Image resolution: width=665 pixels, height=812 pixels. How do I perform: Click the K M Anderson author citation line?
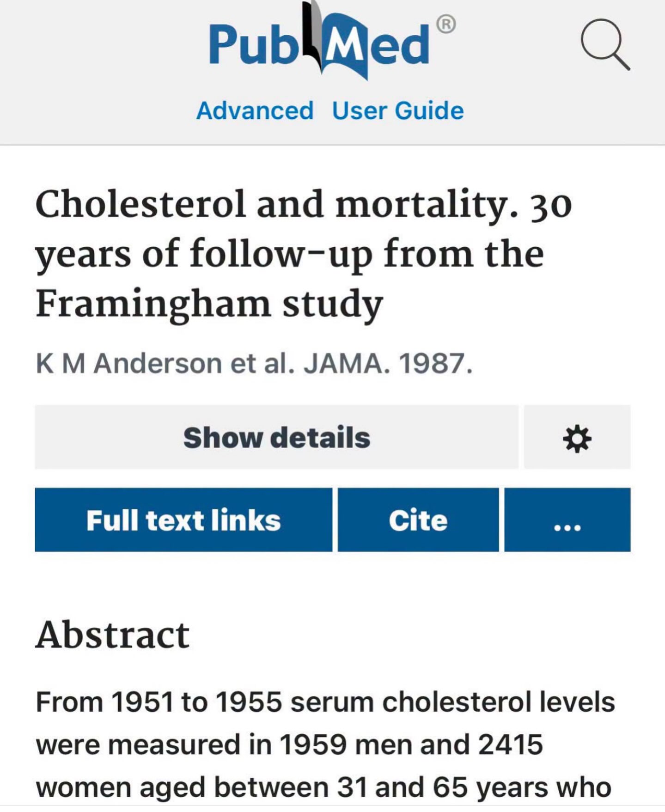[x=254, y=364]
